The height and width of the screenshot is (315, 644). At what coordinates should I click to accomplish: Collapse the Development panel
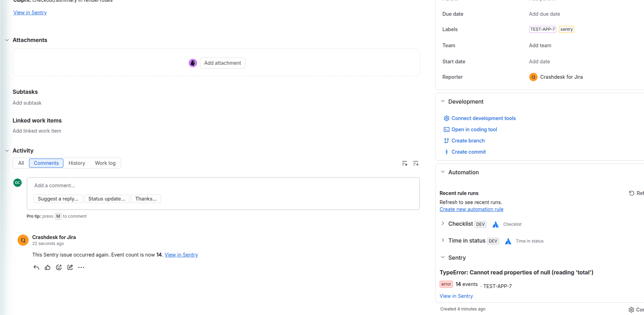coord(443,101)
